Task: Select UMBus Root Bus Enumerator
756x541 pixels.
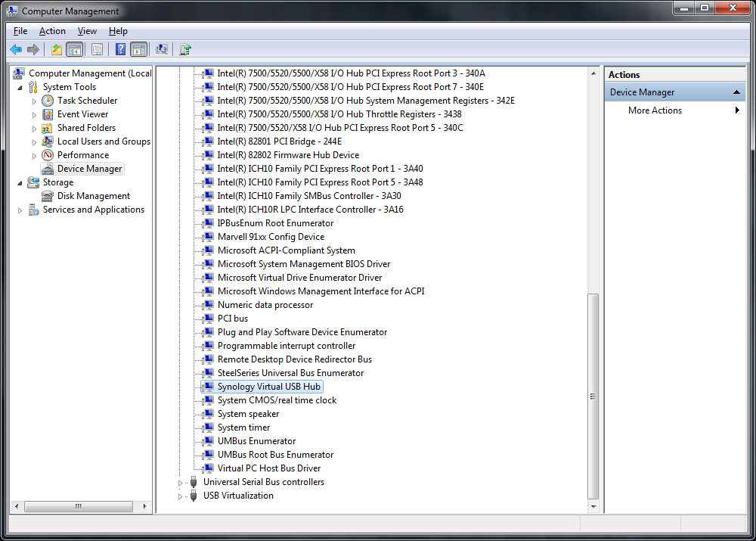Action: click(275, 455)
